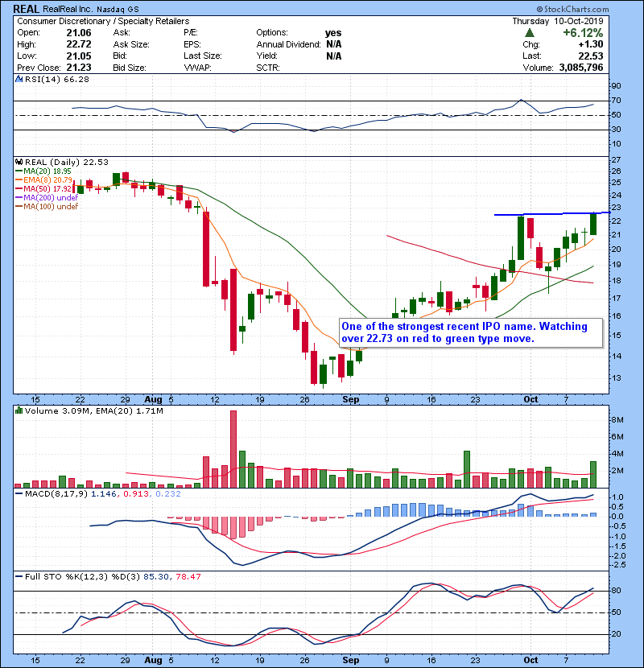This screenshot has width=644, height=668.
Task: Click the candlestick icon beside REAL (Daily)
Action: click(19, 163)
